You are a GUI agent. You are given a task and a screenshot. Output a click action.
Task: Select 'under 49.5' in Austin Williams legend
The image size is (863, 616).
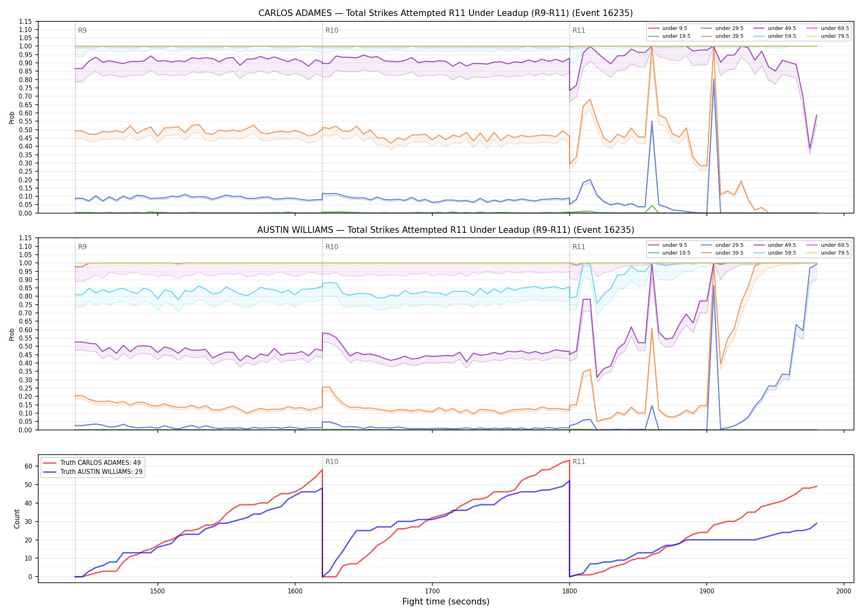click(775, 245)
